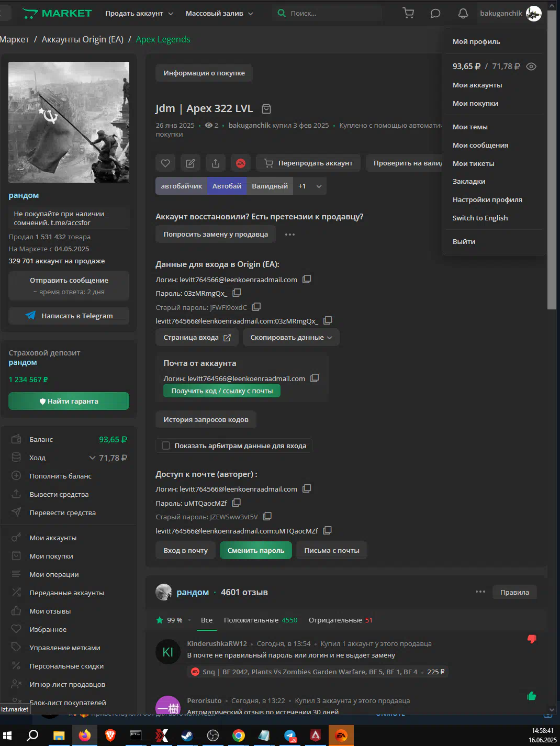Click the автобайчик tag
Viewport: 560px width, 746px height.
tap(182, 186)
